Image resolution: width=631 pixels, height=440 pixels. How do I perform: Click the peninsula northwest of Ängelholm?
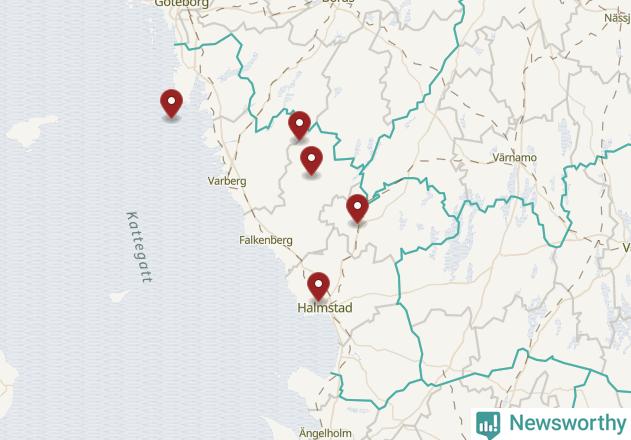pos(308,384)
